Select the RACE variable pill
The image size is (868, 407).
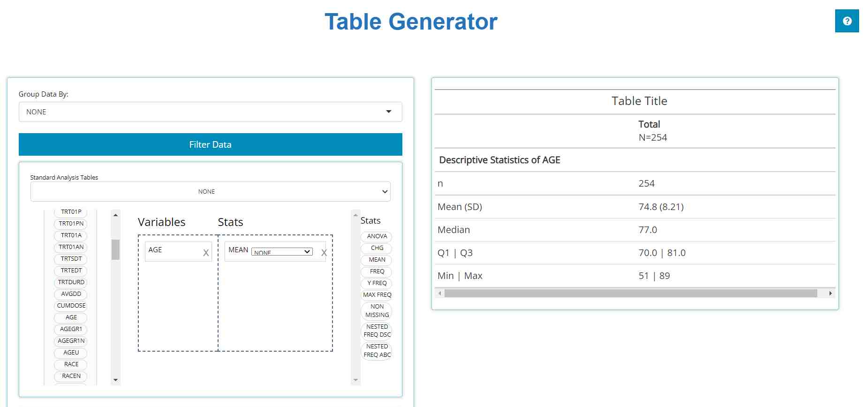[71, 364]
